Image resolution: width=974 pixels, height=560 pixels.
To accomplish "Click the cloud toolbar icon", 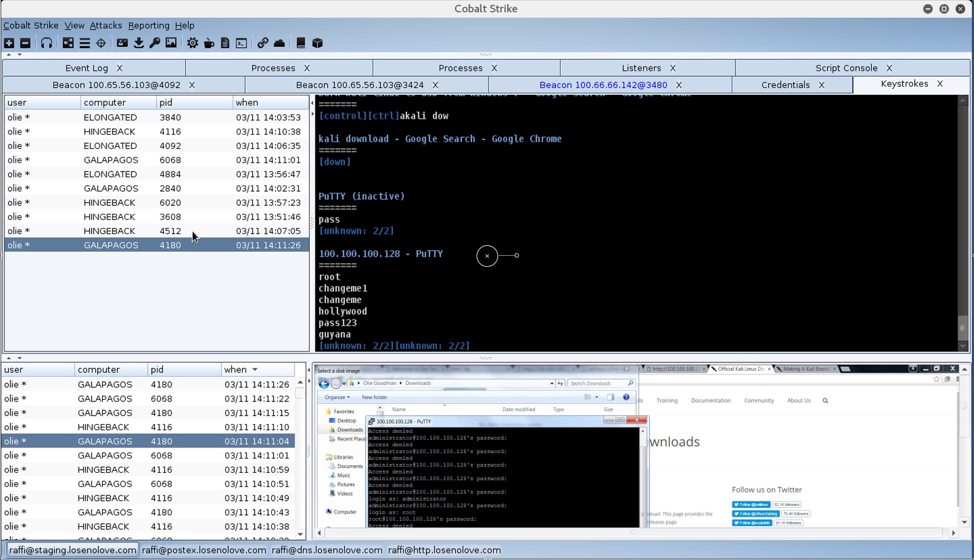I will [279, 43].
